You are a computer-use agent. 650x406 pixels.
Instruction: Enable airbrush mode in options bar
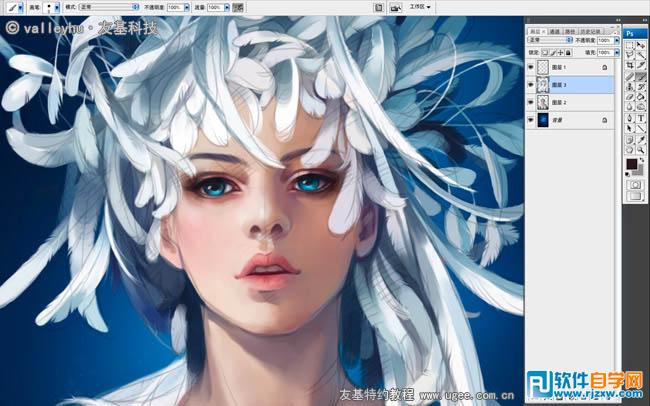238,7
